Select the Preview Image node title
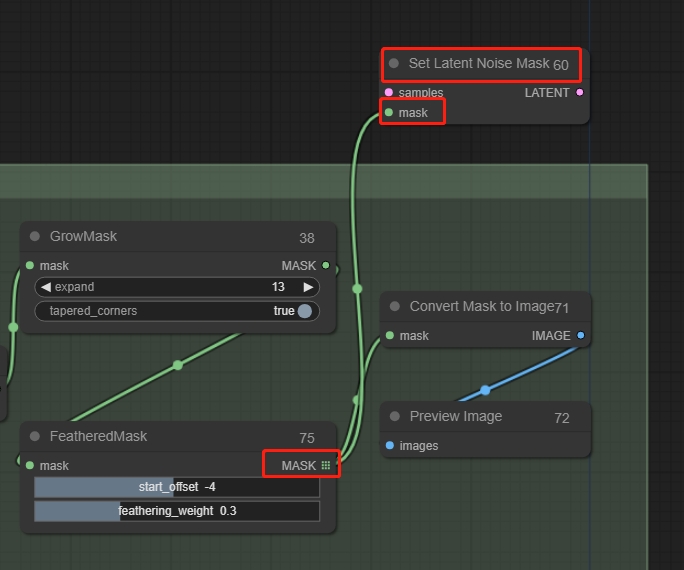Image resolution: width=684 pixels, height=570 pixels. tap(455, 417)
